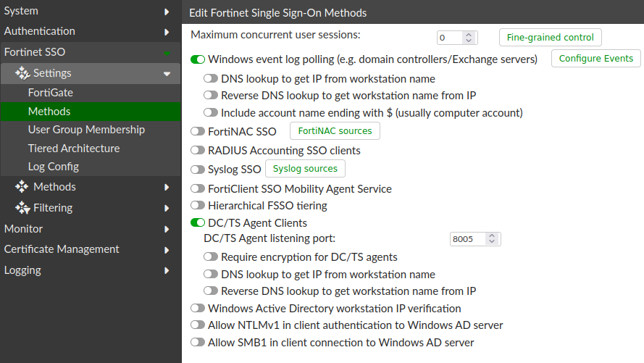Screen dimensions: 644x363
Task: Toggle Windows event log polling off
Action: click(197, 59)
